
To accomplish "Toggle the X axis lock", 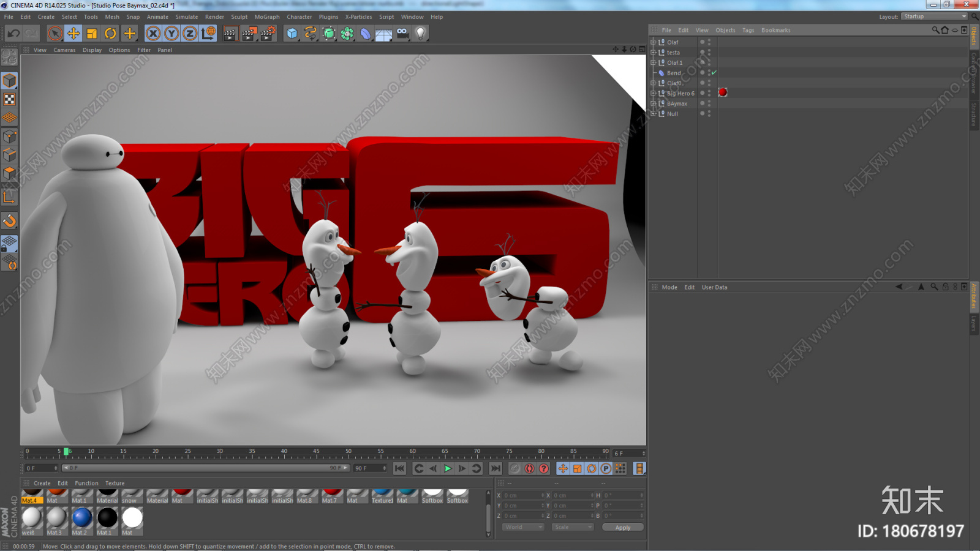I will click(x=153, y=33).
